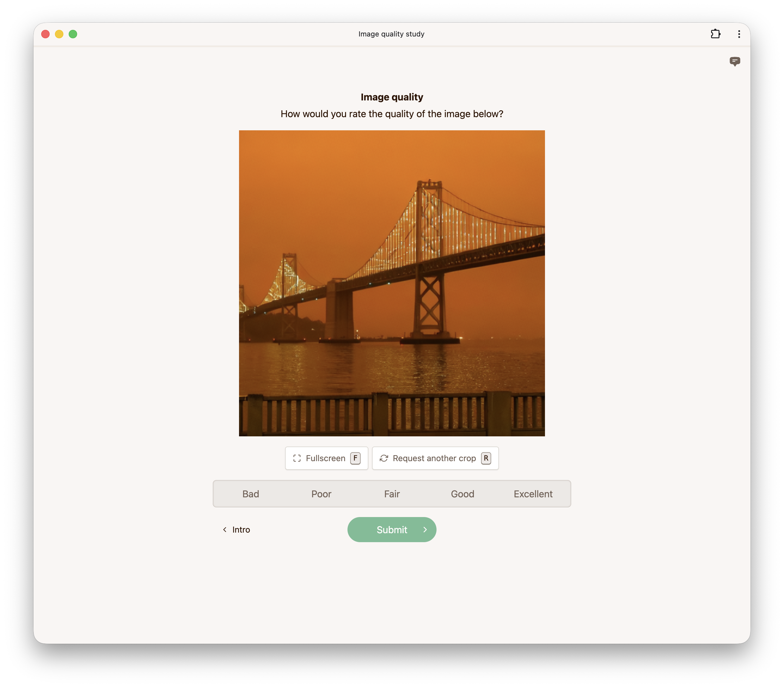The height and width of the screenshot is (688, 784).
Task: Submit your image quality rating
Action: pos(392,530)
